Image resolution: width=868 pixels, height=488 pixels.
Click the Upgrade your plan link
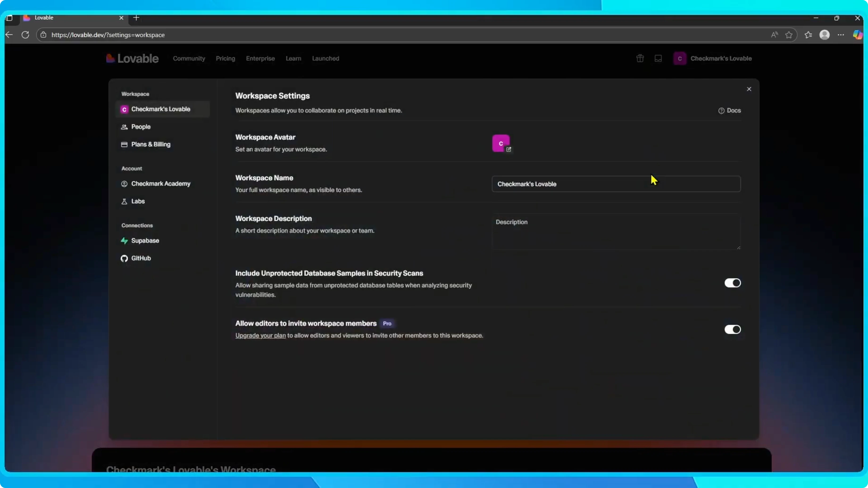[x=260, y=335]
